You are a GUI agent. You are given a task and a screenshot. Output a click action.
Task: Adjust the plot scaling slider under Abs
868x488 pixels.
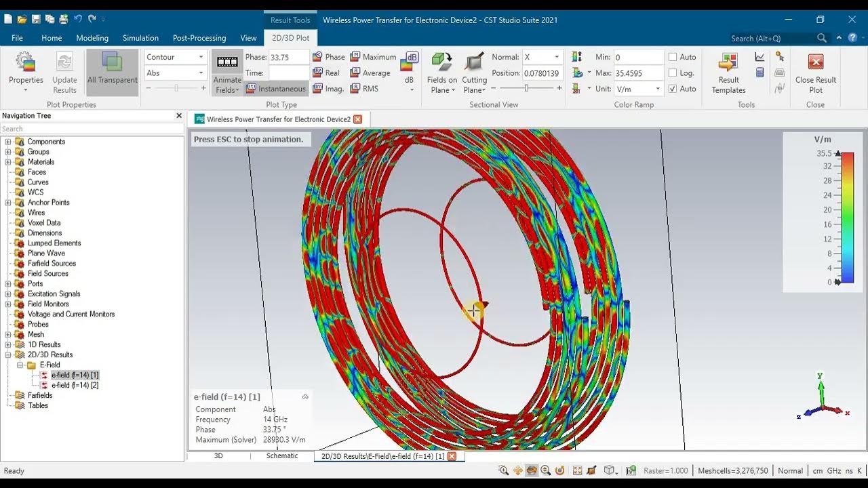[176, 88]
